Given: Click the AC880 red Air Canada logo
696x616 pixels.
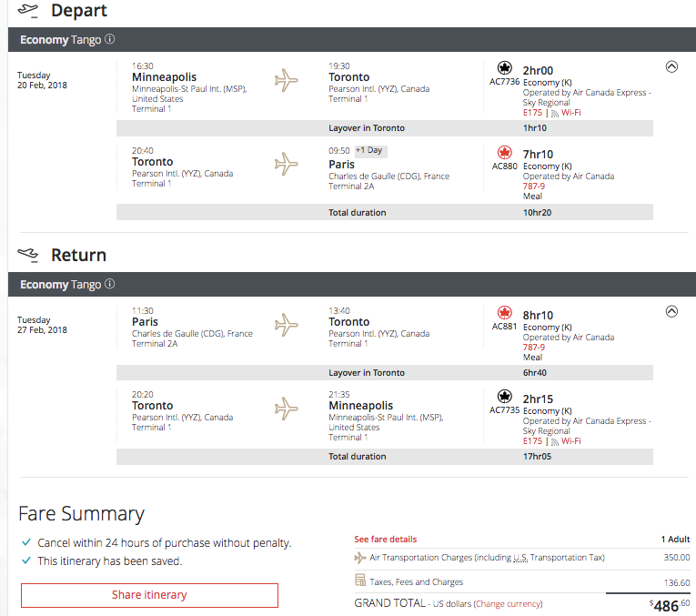Looking at the screenshot, I should click(505, 153).
